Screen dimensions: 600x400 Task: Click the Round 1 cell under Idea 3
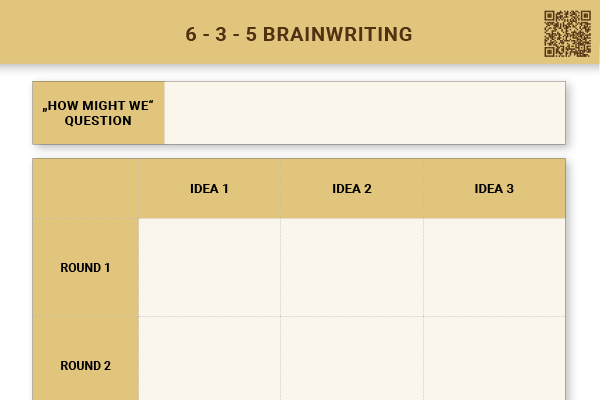coord(494,268)
